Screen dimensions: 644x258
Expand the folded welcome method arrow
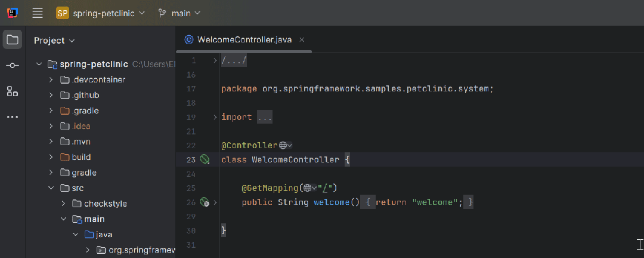pyautogui.click(x=215, y=202)
